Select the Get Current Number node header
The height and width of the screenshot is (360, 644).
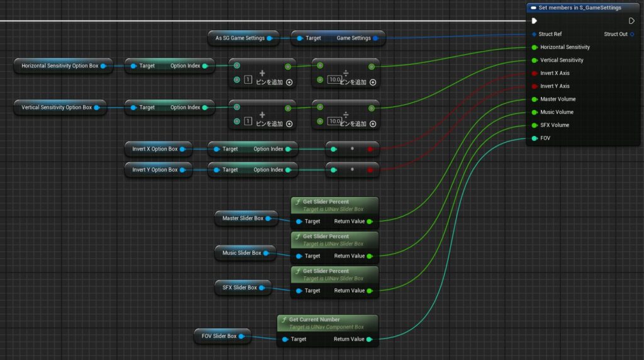tap(327, 323)
